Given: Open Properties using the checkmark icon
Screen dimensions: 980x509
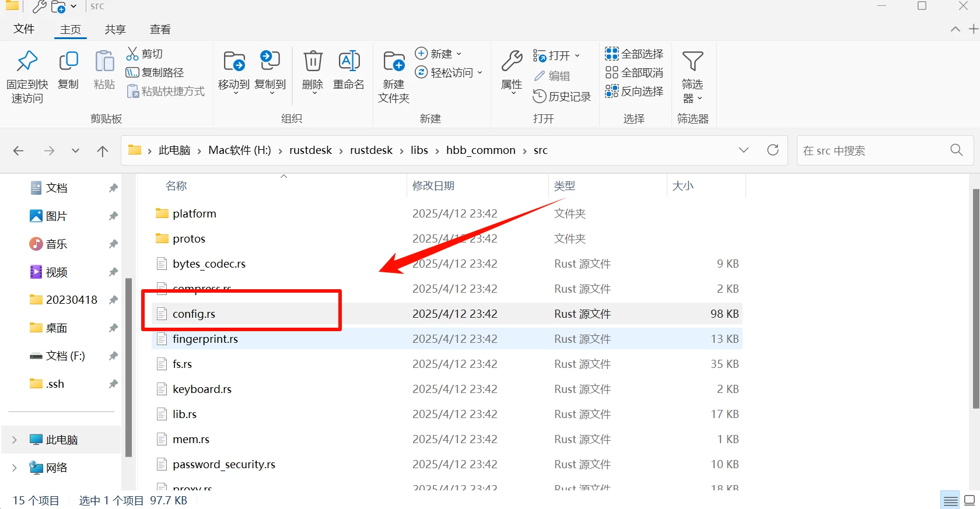Looking at the screenshot, I should (x=512, y=62).
